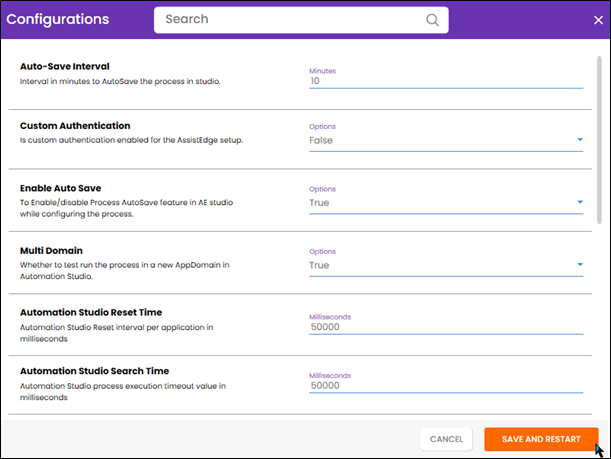Viewport: 611px width, 459px height.
Task: Click the Enable Auto Save setting heading
Action: click(x=61, y=188)
